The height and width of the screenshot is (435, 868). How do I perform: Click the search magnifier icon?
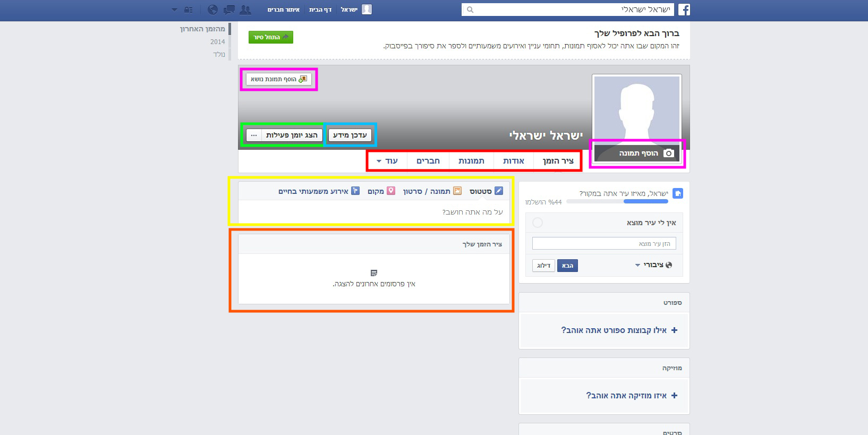[470, 10]
